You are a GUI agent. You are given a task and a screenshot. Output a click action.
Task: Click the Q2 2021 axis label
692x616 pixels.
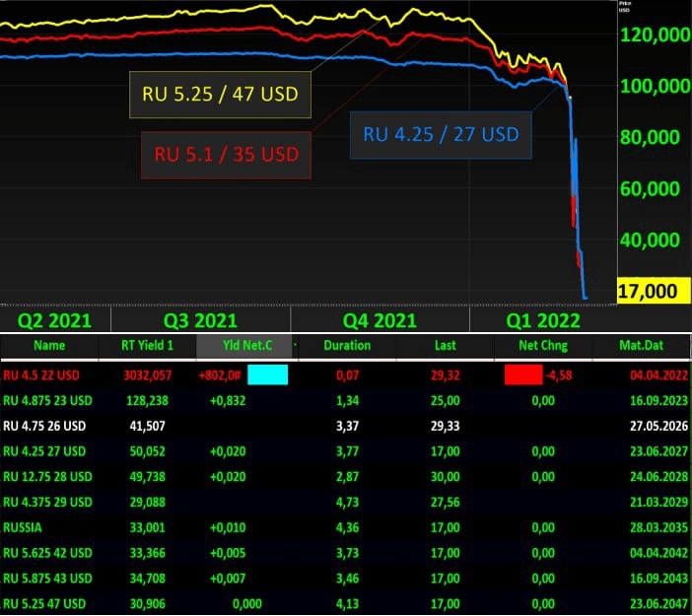coord(54,320)
